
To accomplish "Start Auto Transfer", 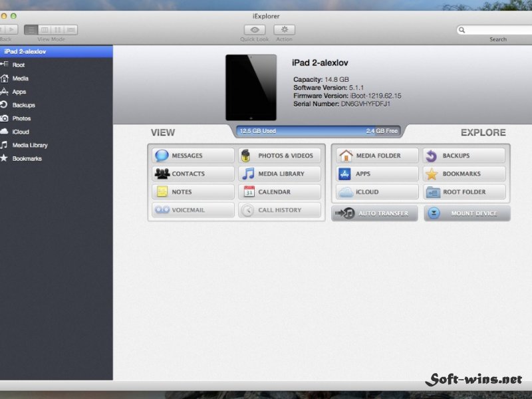I will [374, 213].
